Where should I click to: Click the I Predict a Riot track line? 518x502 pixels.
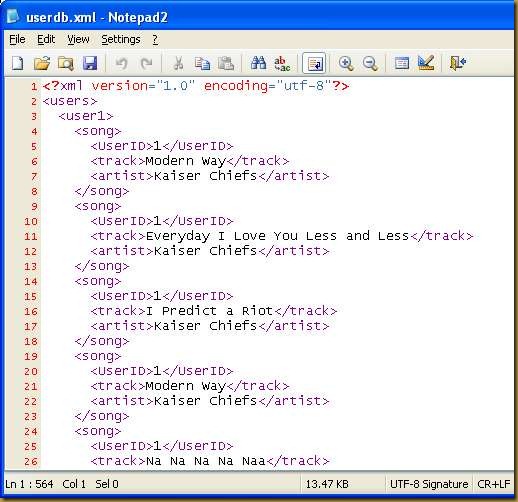pos(214,311)
